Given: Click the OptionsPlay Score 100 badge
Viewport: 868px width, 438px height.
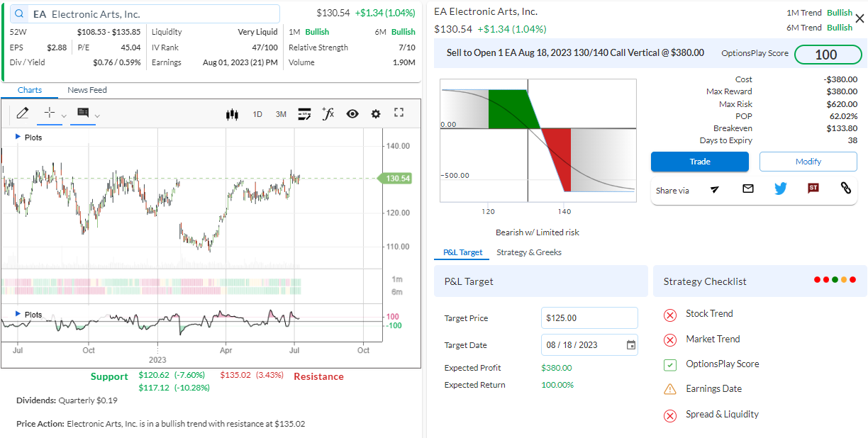Looking at the screenshot, I should [827, 55].
